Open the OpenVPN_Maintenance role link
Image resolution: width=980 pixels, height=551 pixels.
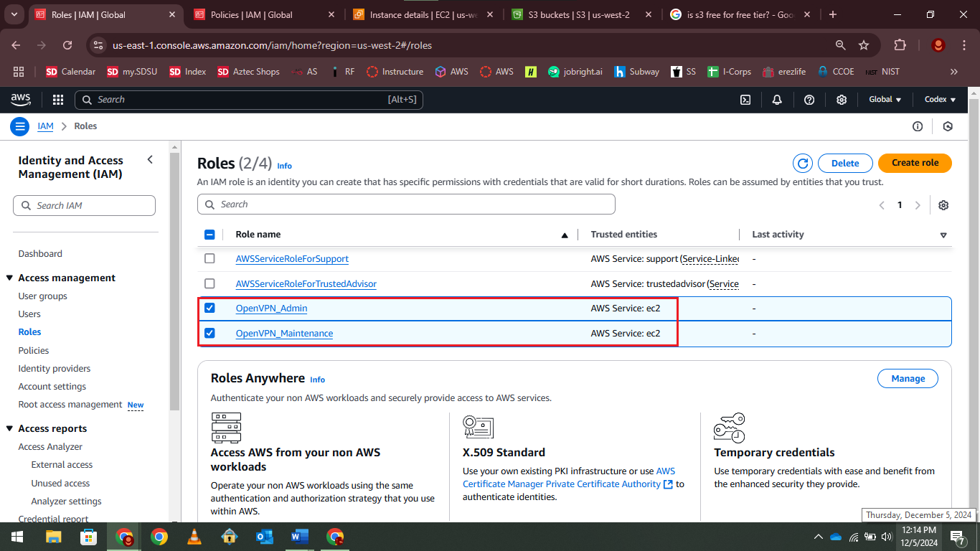point(284,334)
